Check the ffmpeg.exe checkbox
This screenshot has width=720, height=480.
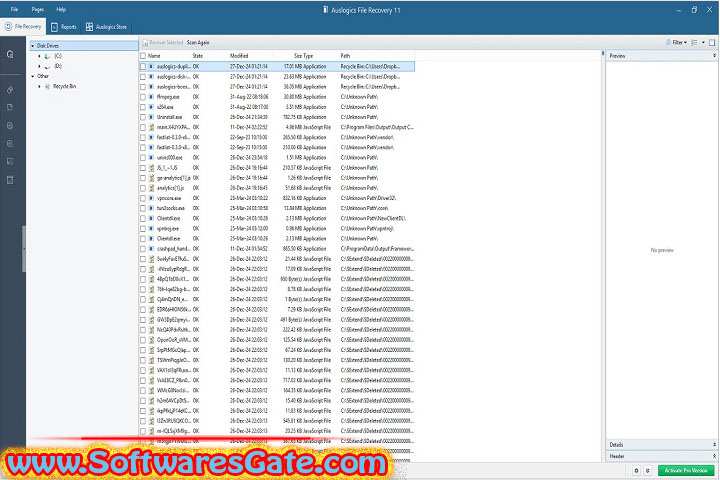tap(143, 97)
